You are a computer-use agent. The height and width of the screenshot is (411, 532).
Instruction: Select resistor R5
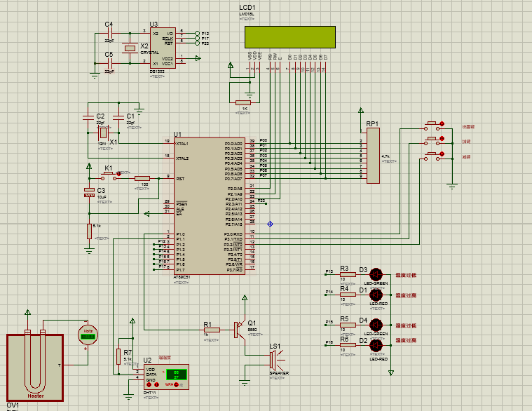click(348, 325)
